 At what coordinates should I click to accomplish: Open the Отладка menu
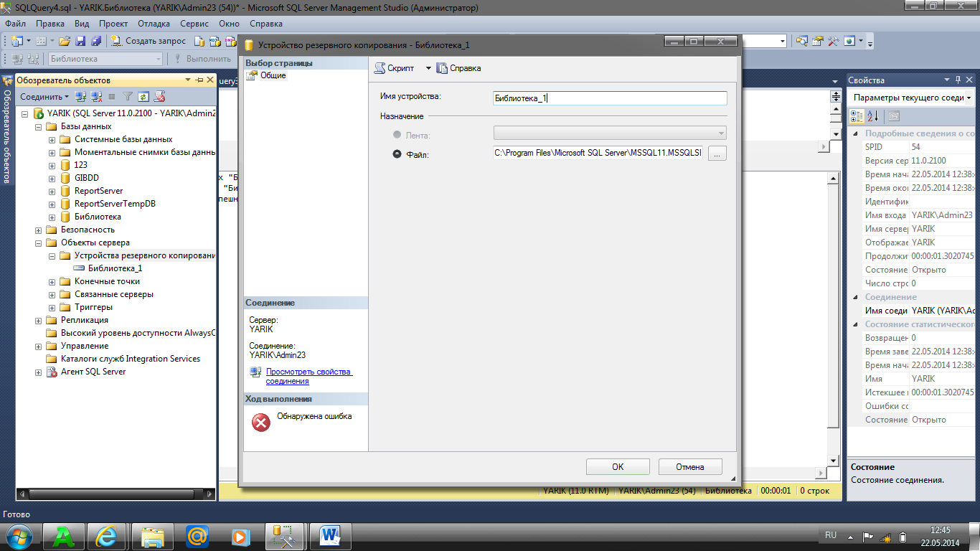(154, 24)
